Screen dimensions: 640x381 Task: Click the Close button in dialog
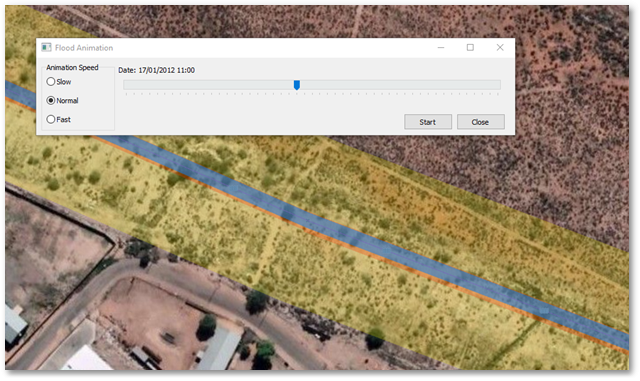480,122
